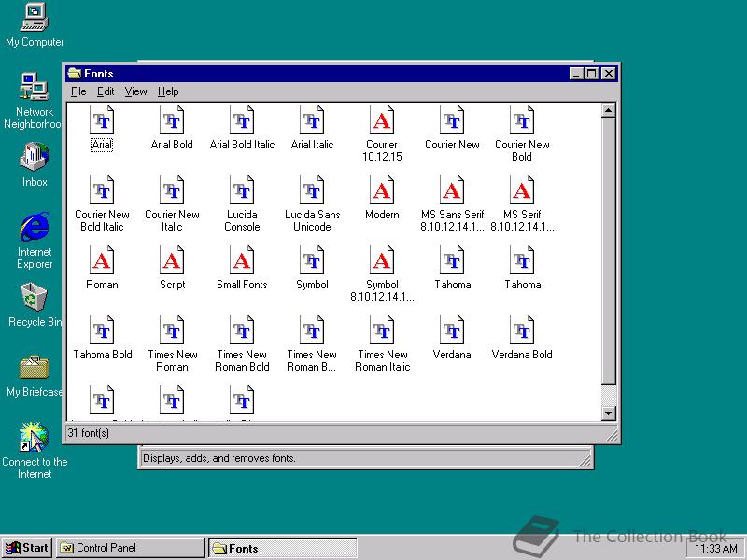The width and height of the screenshot is (747, 560).
Task: Select the Small Fonts icon
Action: tap(242, 260)
